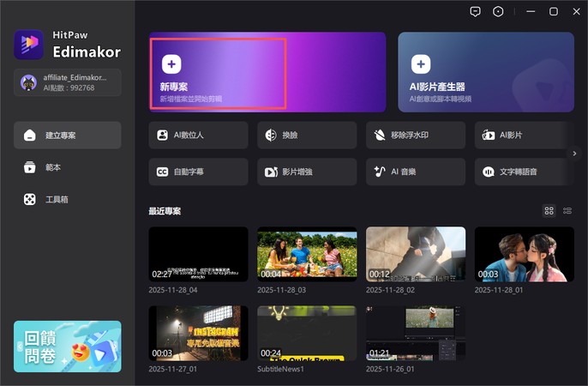
Task: Open the 影片增強 tool
Action: 307,172
